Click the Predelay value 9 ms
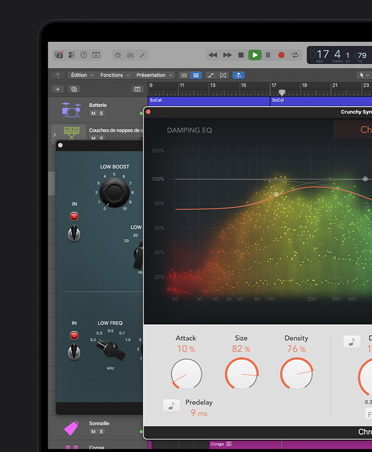372x452 pixels. click(199, 413)
